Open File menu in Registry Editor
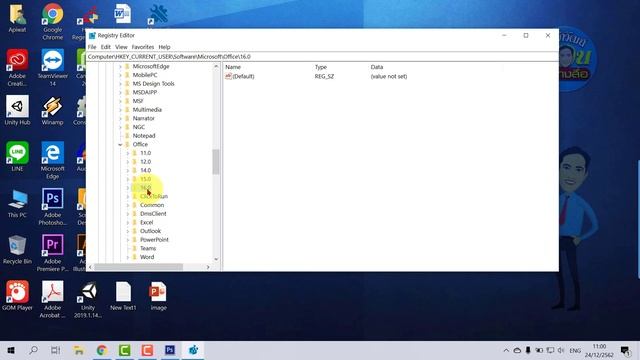This screenshot has height=360, width=640. [92, 47]
